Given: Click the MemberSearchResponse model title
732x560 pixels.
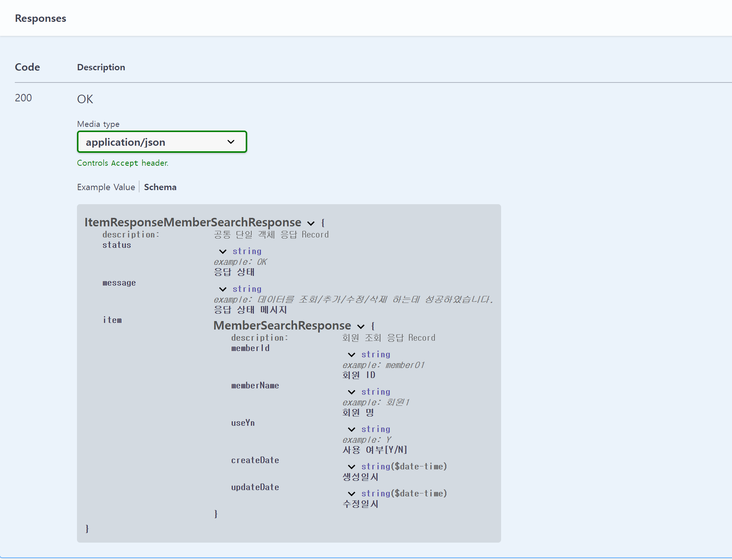Looking at the screenshot, I should point(282,325).
